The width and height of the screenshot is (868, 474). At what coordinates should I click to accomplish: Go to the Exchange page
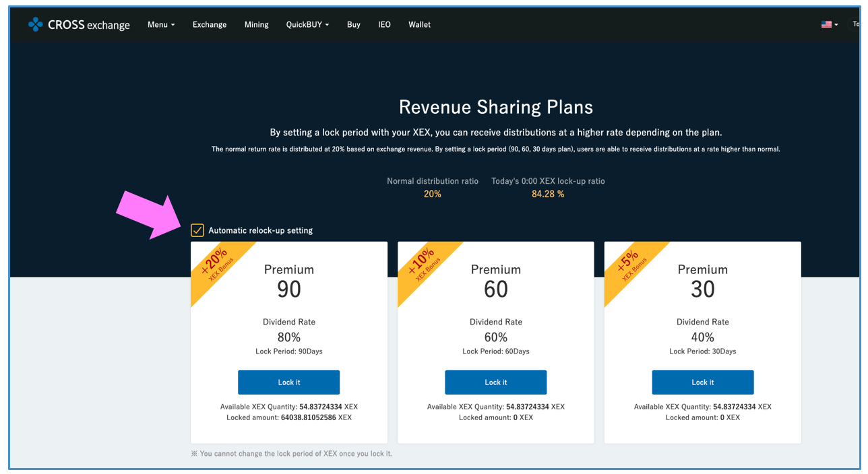(210, 24)
